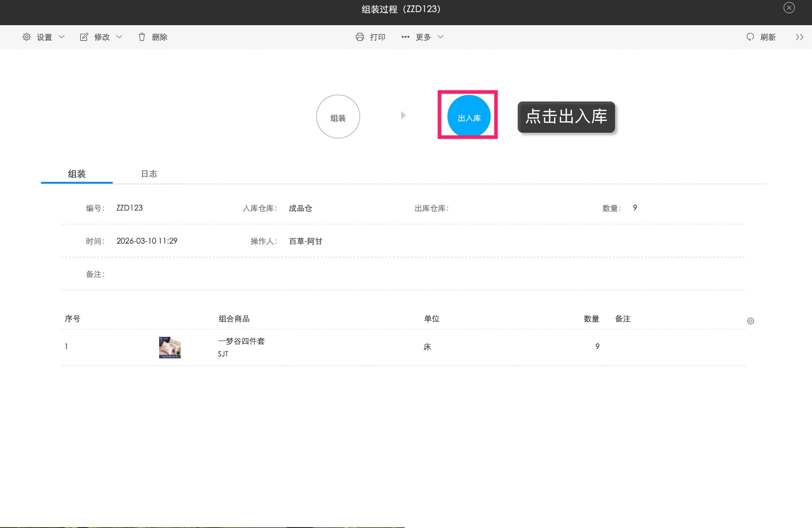Open the 更多 dropdown chevron
This screenshot has height=528, width=812.
click(441, 37)
